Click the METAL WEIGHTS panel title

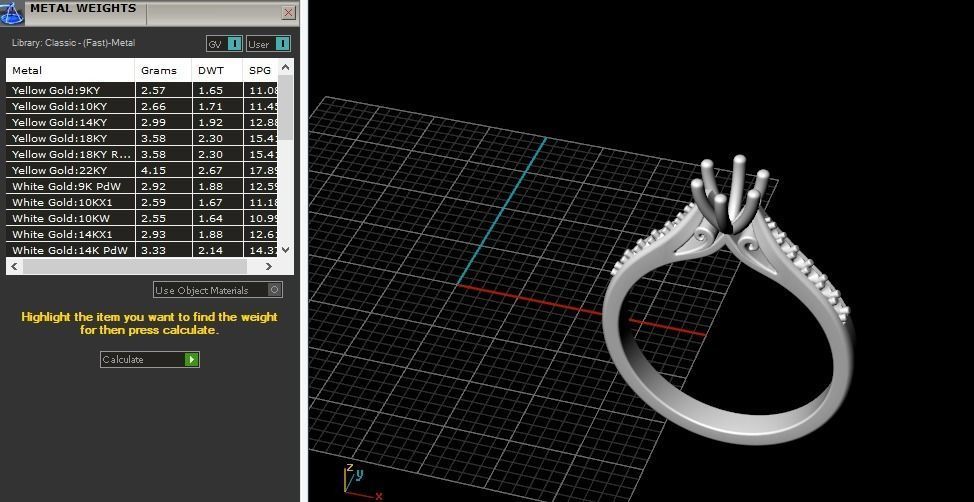tap(83, 8)
